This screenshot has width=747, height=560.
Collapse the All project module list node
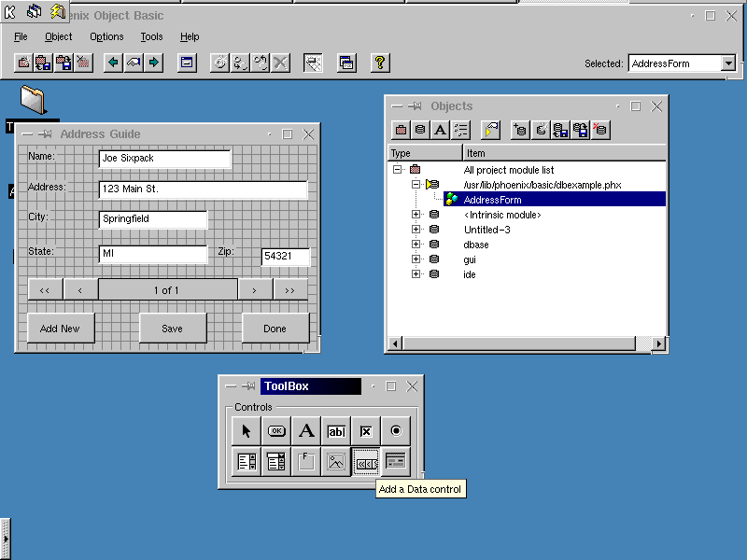tap(397, 170)
